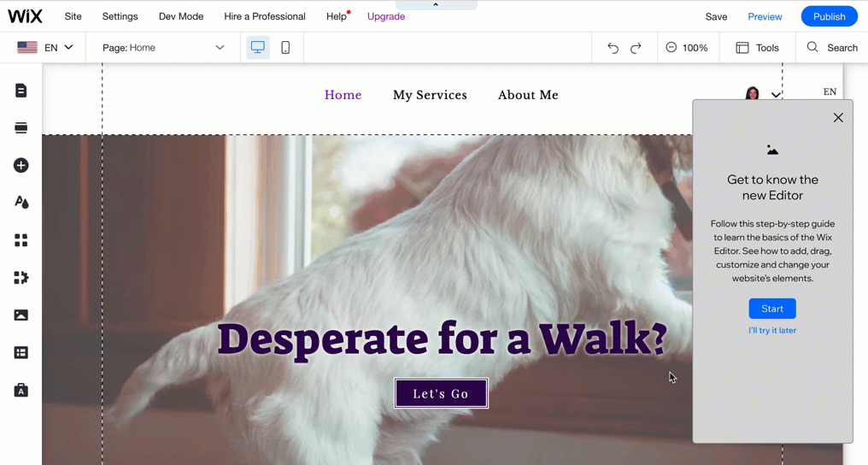The width and height of the screenshot is (868, 465).
Task: Select the About Me nav item
Action: (528, 95)
